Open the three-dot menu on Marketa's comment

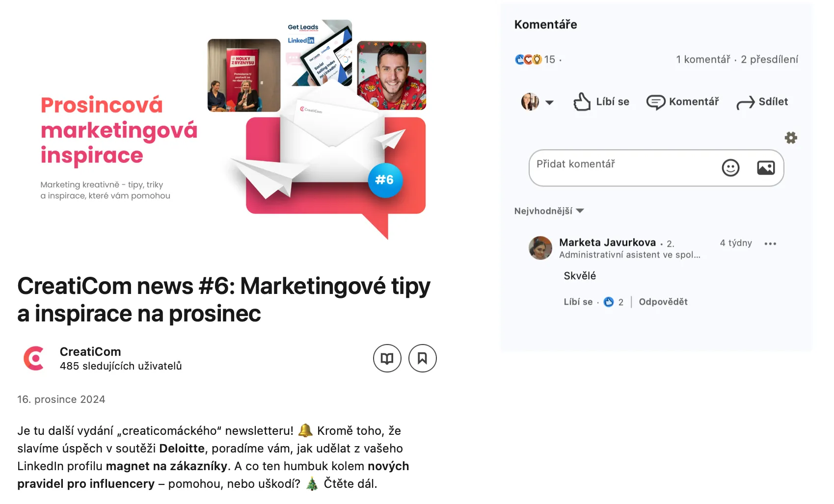[770, 243]
